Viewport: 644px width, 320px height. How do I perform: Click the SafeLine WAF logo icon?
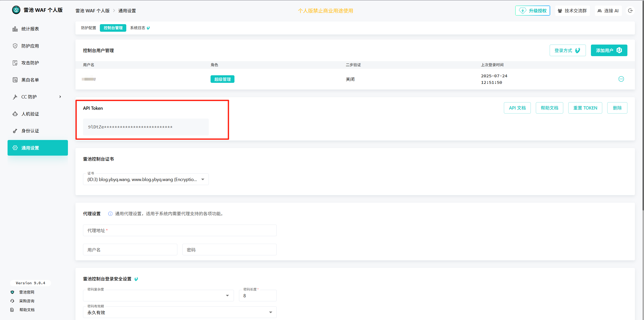click(x=16, y=10)
